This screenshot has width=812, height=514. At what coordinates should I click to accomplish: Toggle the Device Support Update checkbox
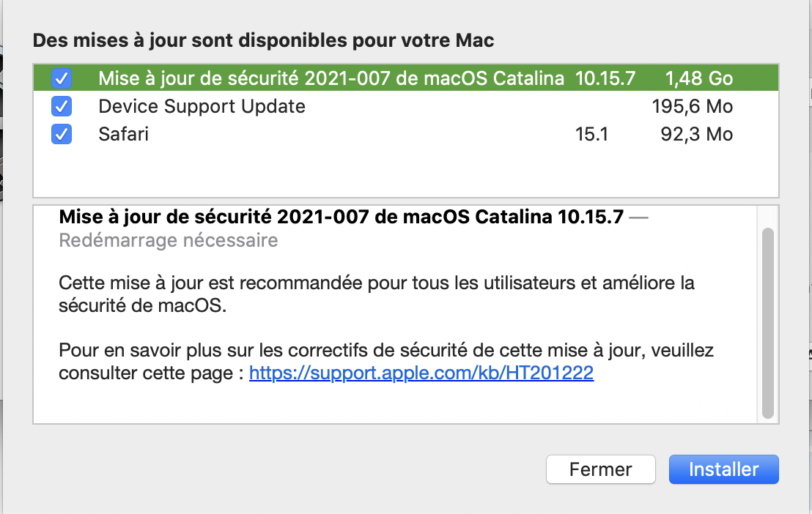(x=62, y=107)
